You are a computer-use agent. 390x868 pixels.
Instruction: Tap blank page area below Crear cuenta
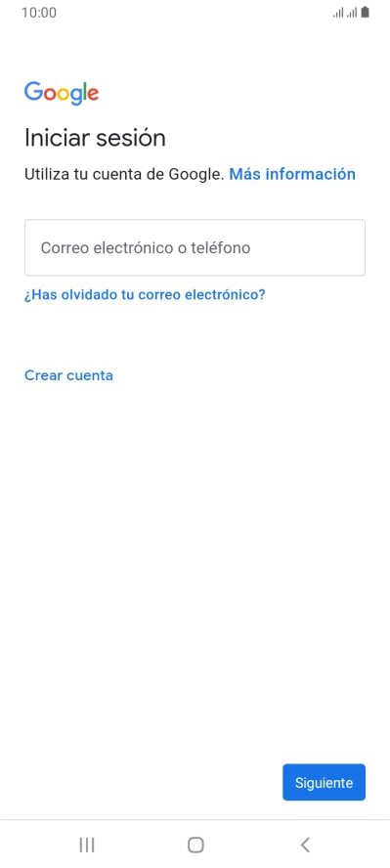pos(195,553)
